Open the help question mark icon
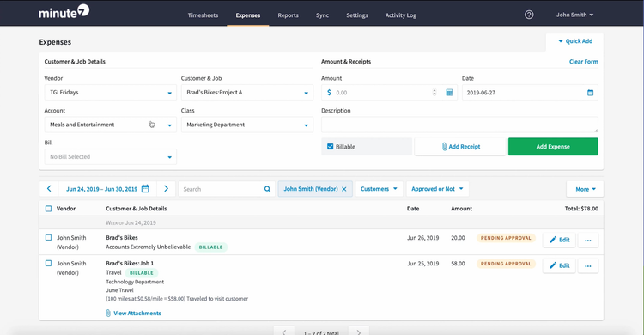The width and height of the screenshot is (644, 335). tap(529, 15)
